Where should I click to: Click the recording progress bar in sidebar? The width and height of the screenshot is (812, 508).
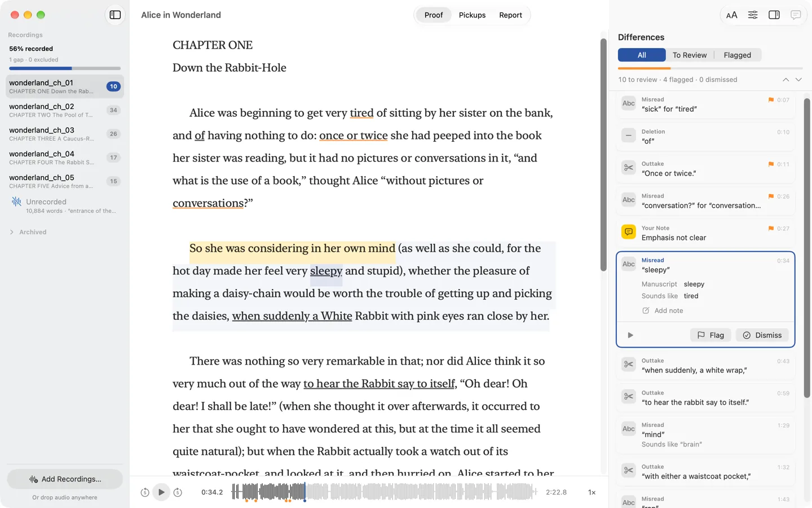[x=65, y=68]
